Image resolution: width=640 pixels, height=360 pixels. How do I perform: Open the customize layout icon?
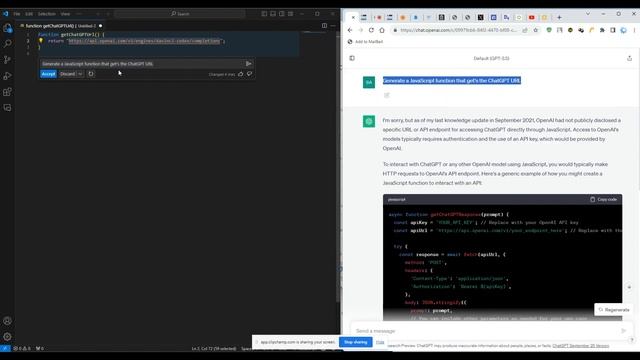291,14
